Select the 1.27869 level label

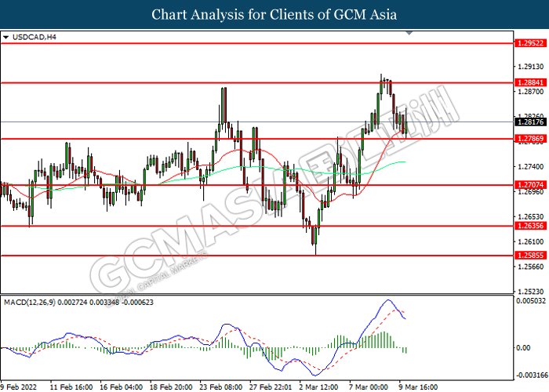pyautogui.click(x=531, y=139)
